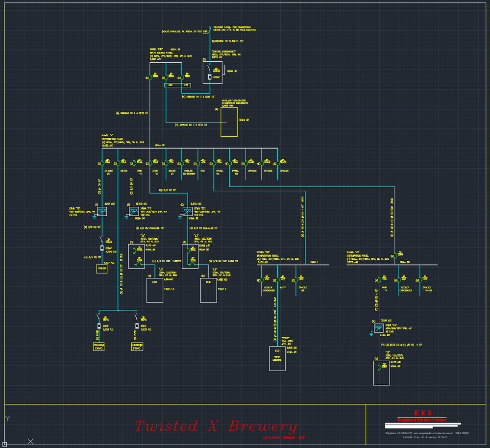
Task: Select the Panel SP bus bar
Action: point(166,63)
